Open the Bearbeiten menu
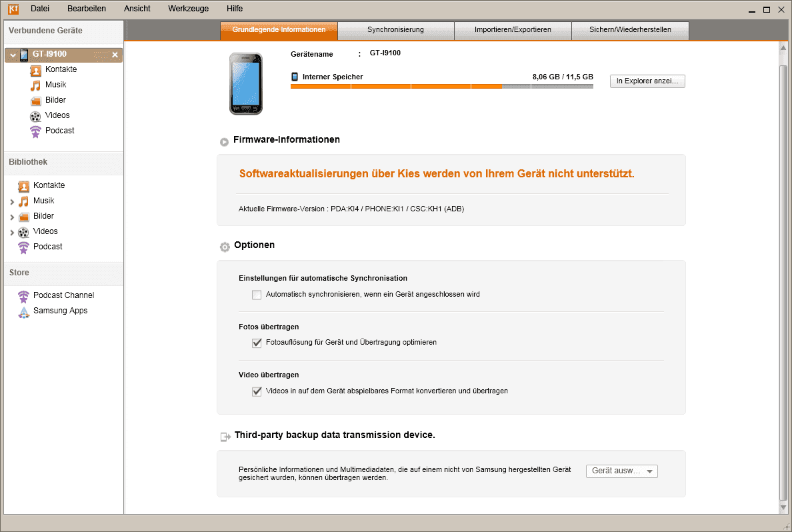792x532 pixels. coord(87,9)
